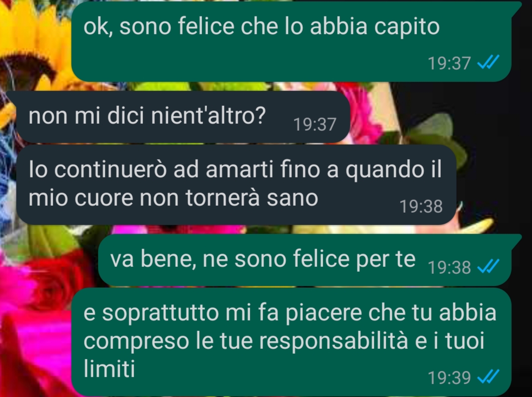532x397 pixels.
Task: Tap the words "mio cuore non tornerà sano"
Action: coord(173,198)
